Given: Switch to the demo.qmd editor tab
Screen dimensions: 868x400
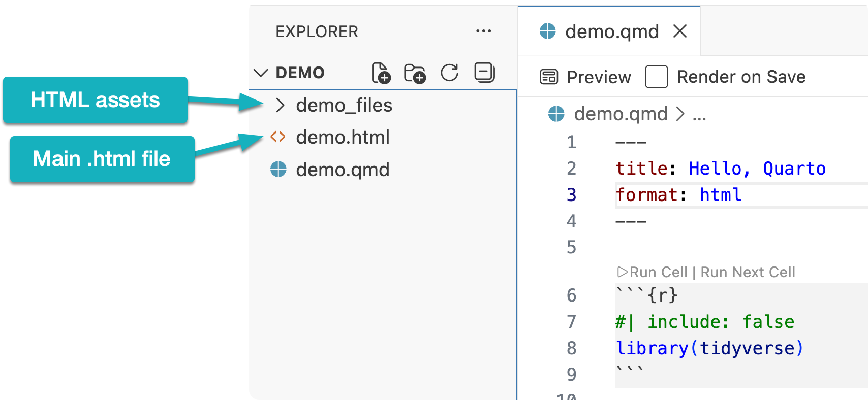Looking at the screenshot, I should point(611,31).
